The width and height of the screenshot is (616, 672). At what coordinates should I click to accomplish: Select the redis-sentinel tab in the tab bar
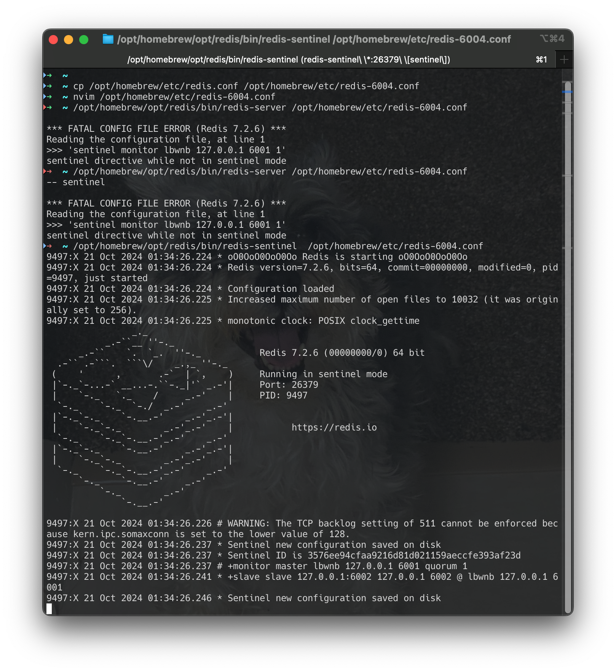[x=289, y=59]
